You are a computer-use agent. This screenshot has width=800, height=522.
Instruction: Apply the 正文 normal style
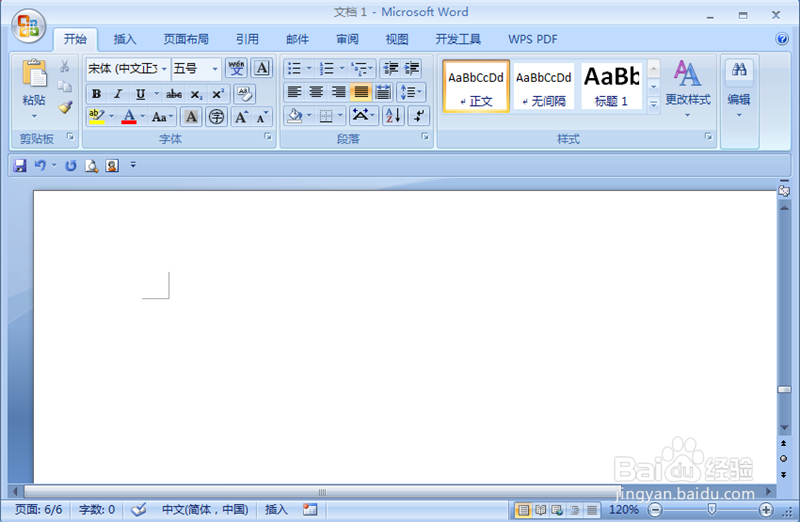pyautogui.click(x=476, y=86)
